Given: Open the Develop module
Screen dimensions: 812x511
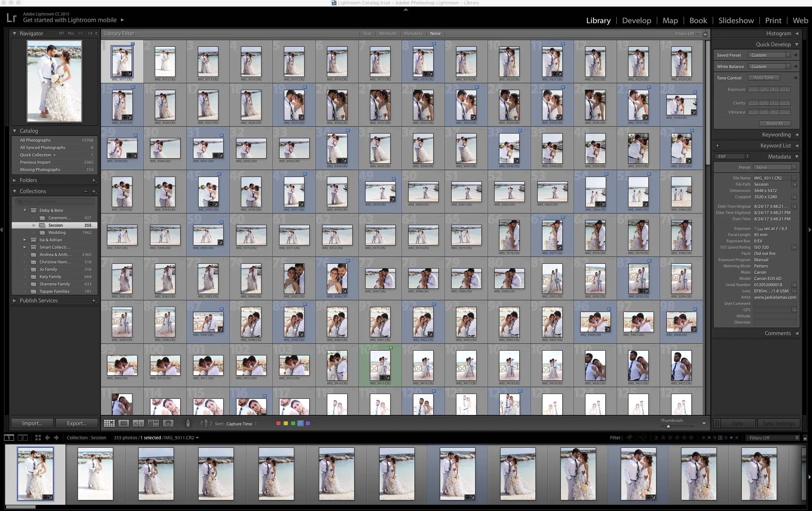Looking at the screenshot, I should pyautogui.click(x=637, y=21).
